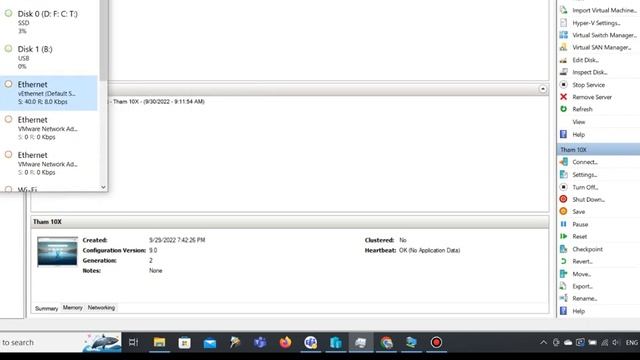Open Microsoft Store from the taskbar

(184, 342)
